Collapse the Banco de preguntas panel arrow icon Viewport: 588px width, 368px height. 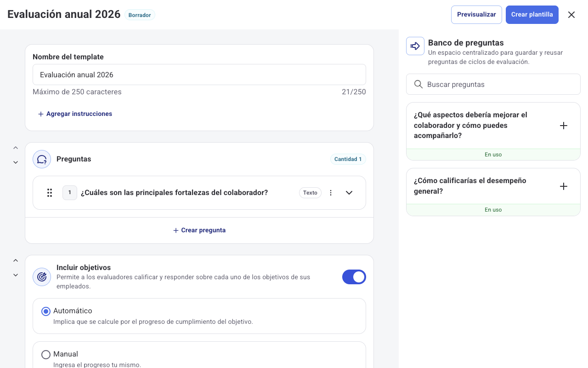[x=415, y=46]
